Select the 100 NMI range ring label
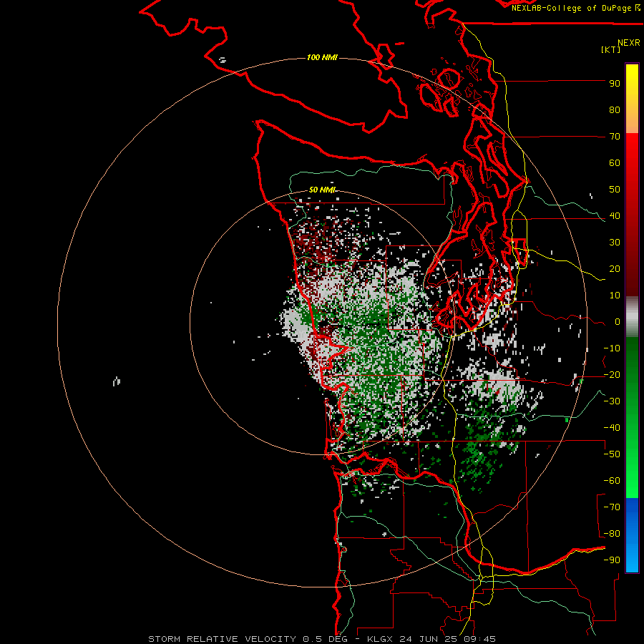This screenshot has height=644, width=644. [322, 57]
